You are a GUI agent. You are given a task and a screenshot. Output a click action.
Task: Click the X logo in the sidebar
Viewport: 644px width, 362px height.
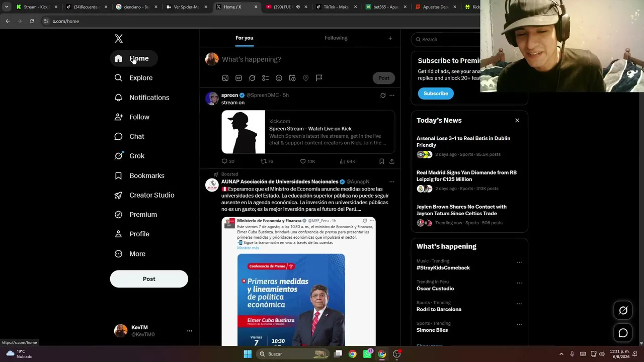coord(119,39)
